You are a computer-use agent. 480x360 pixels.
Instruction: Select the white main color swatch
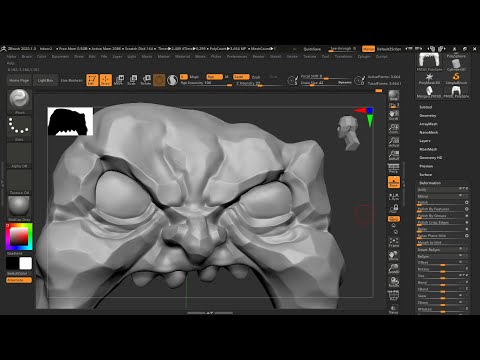point(26,263)
